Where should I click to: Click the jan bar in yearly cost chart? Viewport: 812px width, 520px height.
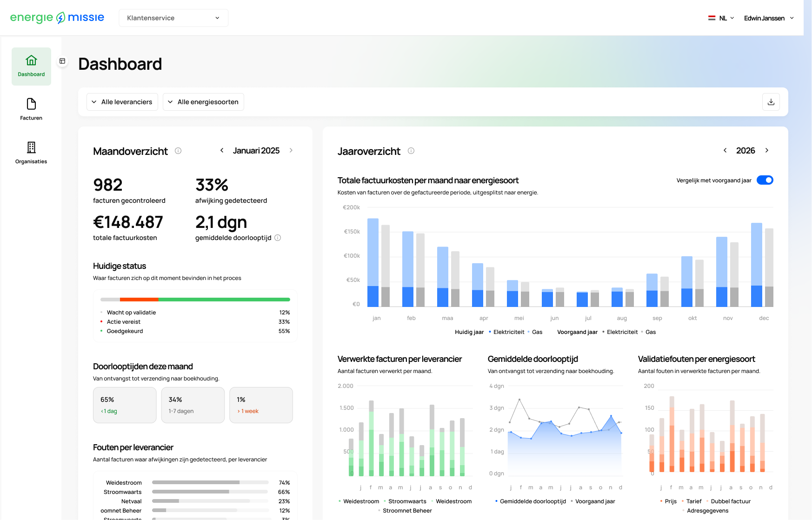pyautogui.click(x=373, y=262)
